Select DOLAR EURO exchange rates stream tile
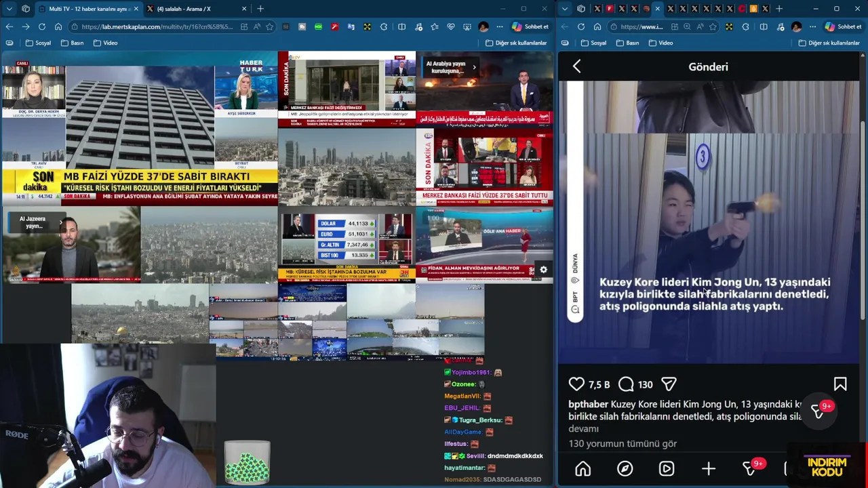This screenshot has height=488, width=868. 347,245
